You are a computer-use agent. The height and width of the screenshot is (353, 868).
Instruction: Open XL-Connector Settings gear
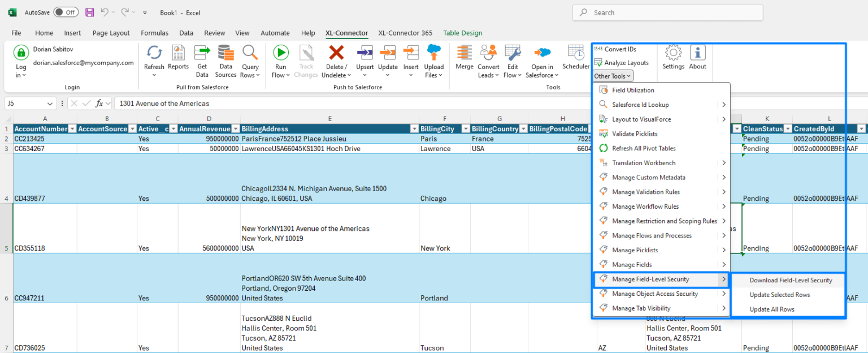pyautogui.click(x=673, y=53)
